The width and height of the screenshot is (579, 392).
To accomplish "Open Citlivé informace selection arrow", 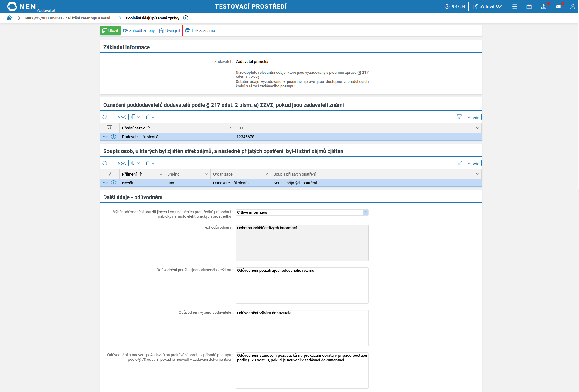I will [365, 213].
